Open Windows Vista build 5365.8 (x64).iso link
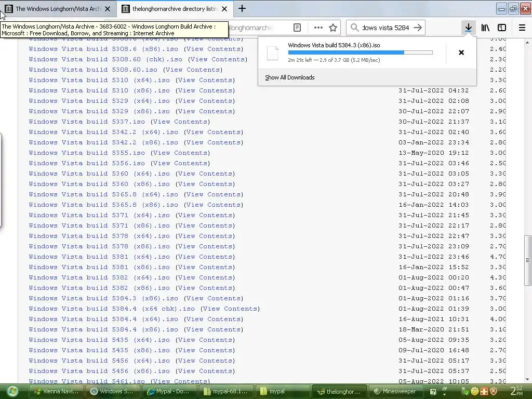The width and height of the screenshot is (532, 399). pos(103,194)
